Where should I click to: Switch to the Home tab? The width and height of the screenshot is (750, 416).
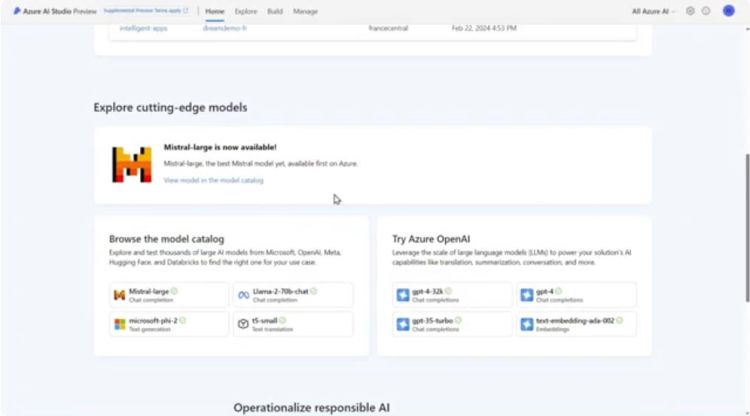(215, 11)
